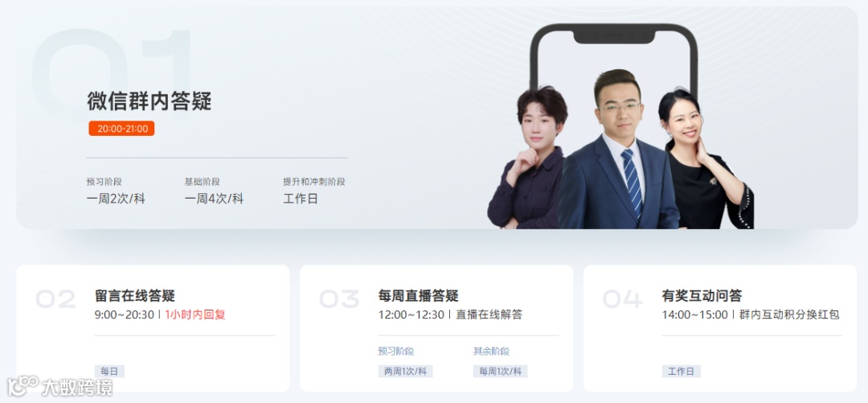Click 一周4次/科 under 基础阶段
Viewport: 868px width, 403px height.
coord(215,199)
